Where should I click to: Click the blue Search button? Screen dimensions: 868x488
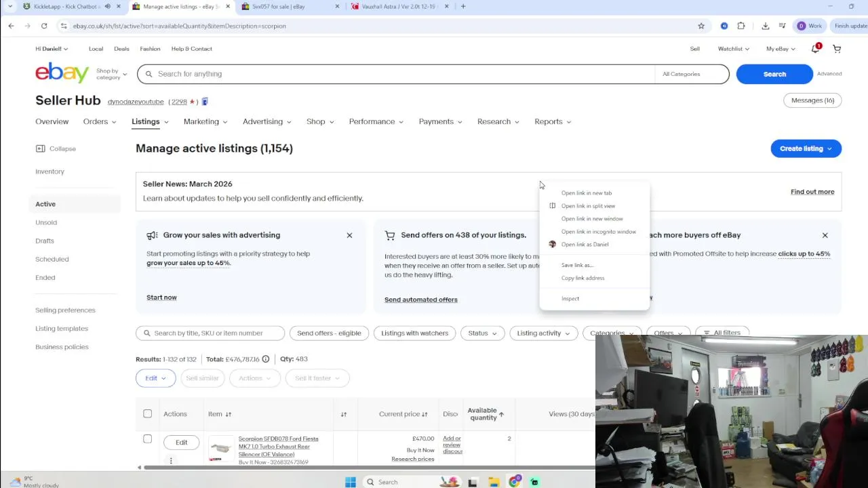click(x=774, y=74)
